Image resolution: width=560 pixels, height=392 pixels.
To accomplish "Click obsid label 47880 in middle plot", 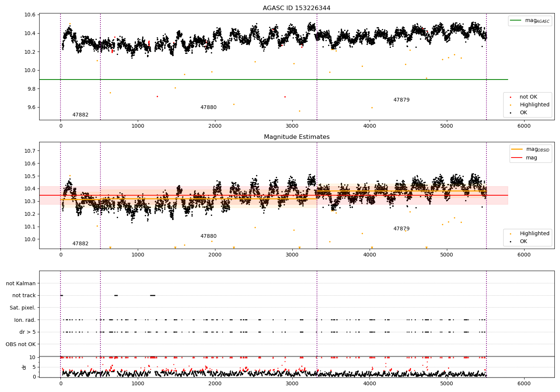I will click(x=208, y=236).
